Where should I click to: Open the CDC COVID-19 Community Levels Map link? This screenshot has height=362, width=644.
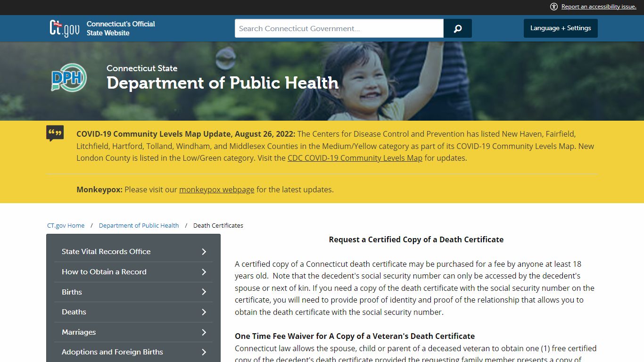tap(355, 158)
